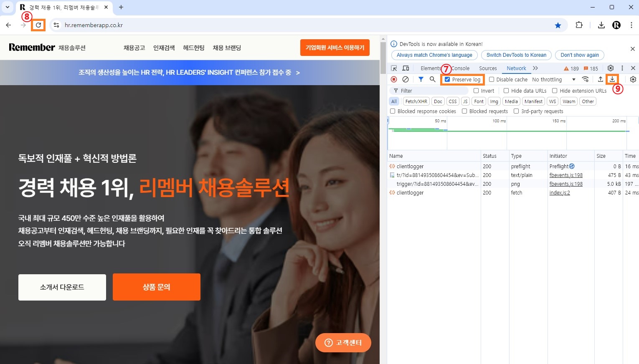
Task: Open DevTools settings gear icon
Action: coord(611,68)
